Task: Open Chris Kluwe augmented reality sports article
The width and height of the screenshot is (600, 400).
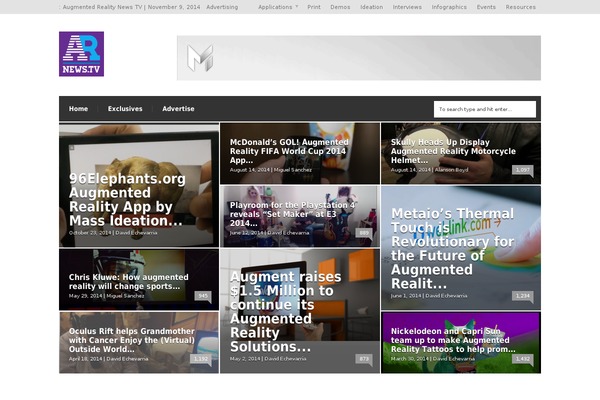Action: [129, 282]
